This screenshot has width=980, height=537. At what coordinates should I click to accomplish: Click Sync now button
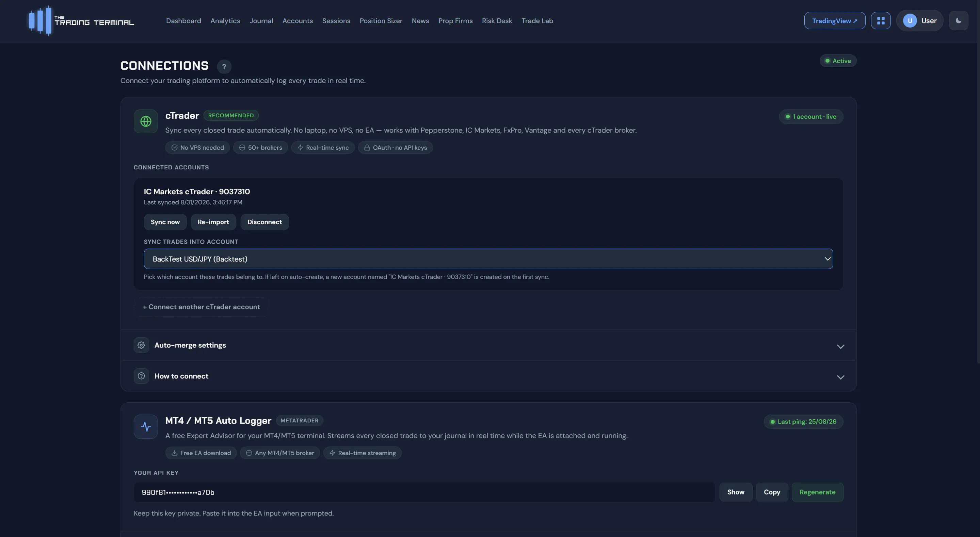pos(165,222)
